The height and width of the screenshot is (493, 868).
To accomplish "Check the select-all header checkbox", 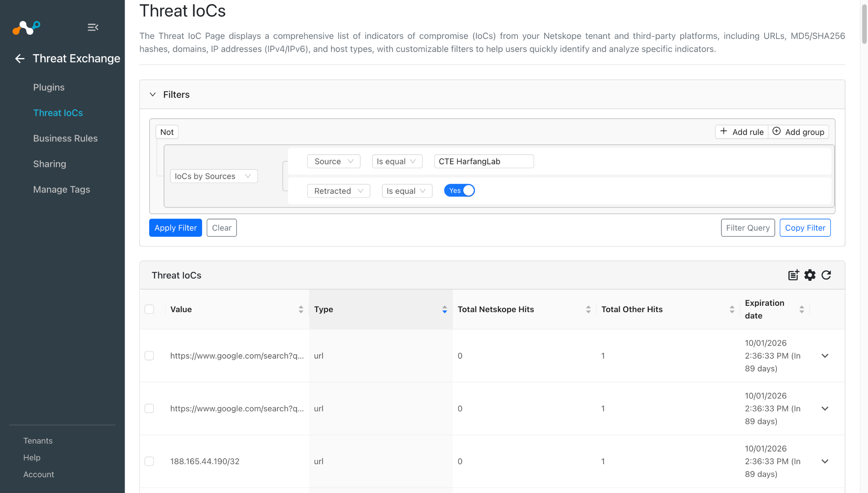I will tap(149, 309).
